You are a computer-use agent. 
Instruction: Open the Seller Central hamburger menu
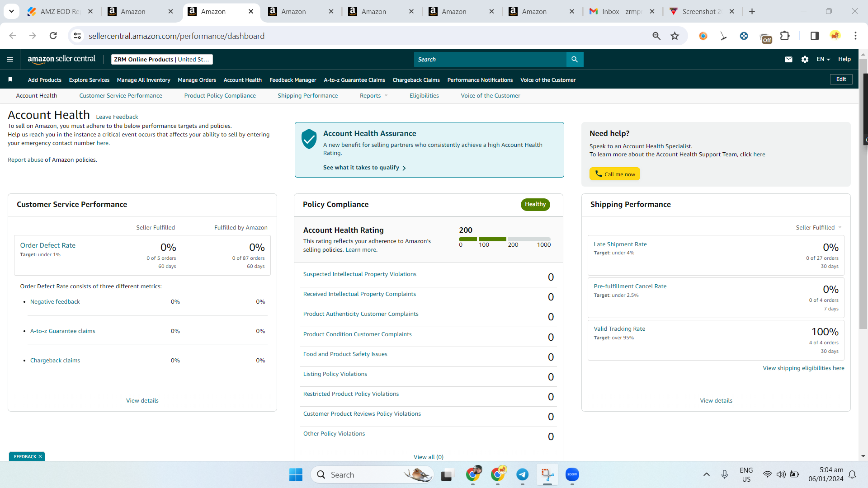(x=10, y=59)
